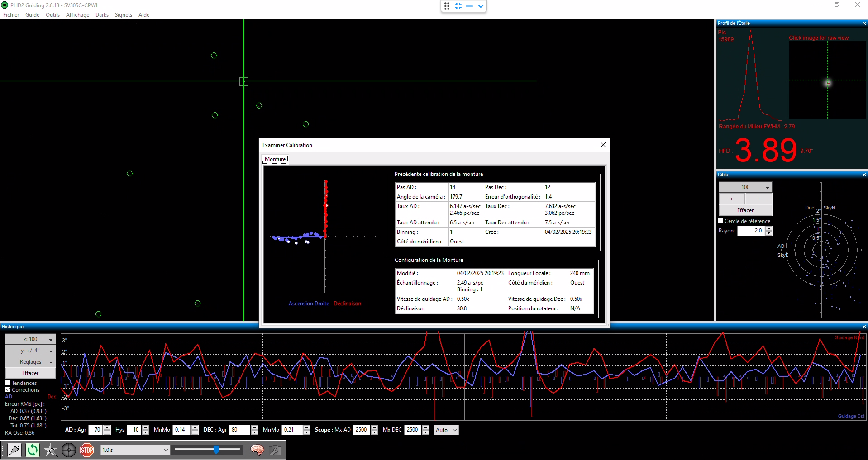
Task: Expand the x: 100 scale dropdown
Action: pos(30,339)
